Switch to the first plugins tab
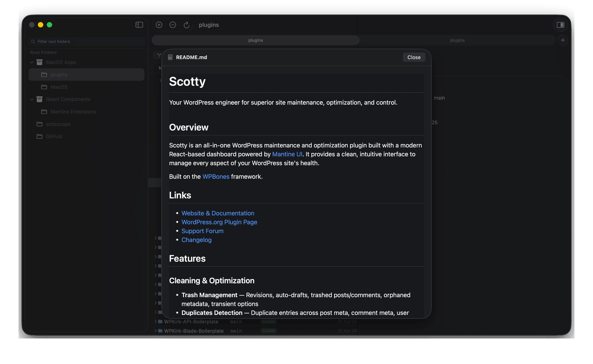This screenshot has width=593, height=364. pyautogui.click(x=256, y=40)
